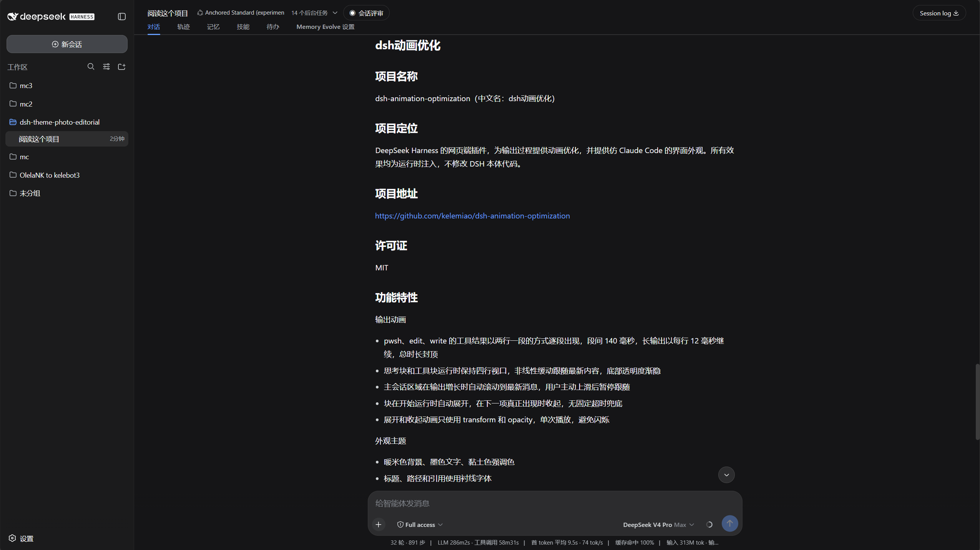This screenshot has height=550, width=980.
Task: Open Memory Evolve 设置 tab
Action: click(326, 27)
